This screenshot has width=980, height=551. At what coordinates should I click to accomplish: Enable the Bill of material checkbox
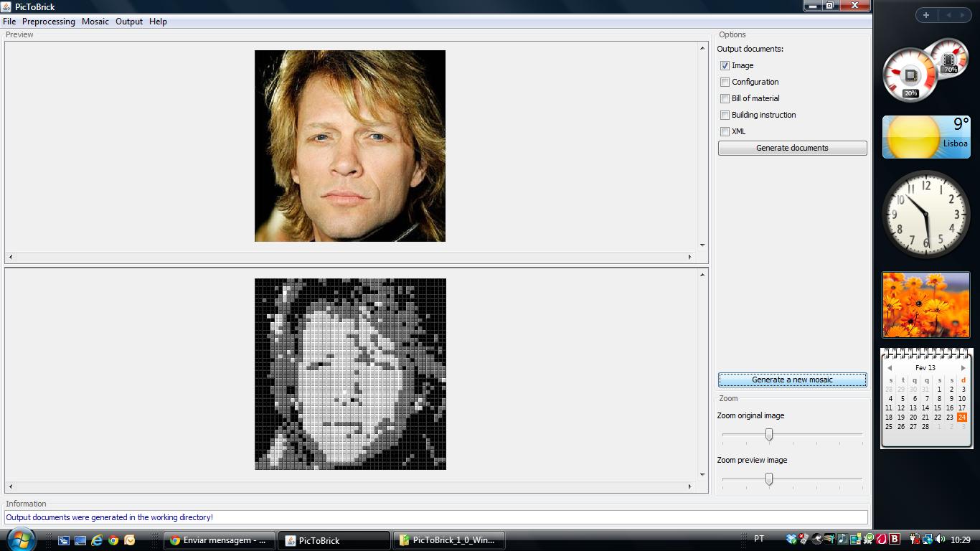coord(725,98)
